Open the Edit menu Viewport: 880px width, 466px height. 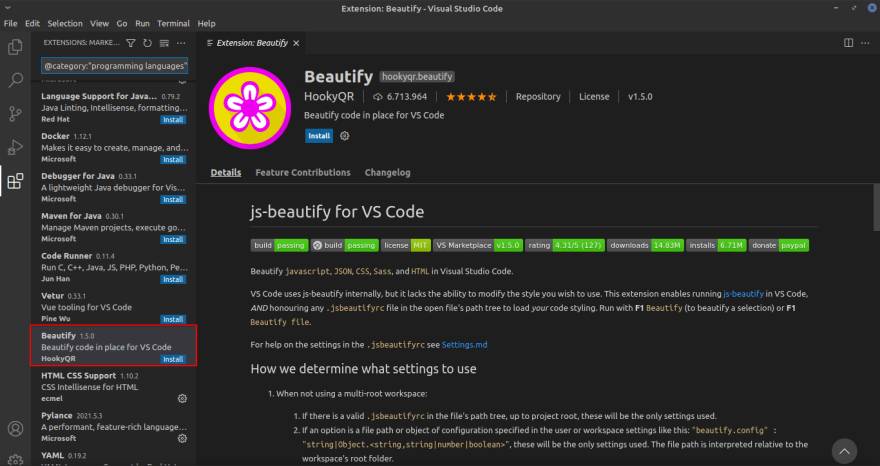[32, 24]
